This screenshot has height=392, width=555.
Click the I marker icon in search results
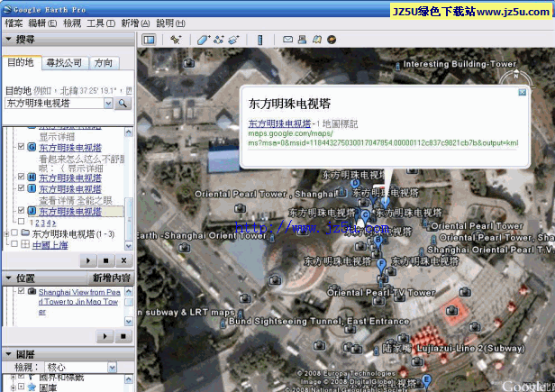coord(32,188)
